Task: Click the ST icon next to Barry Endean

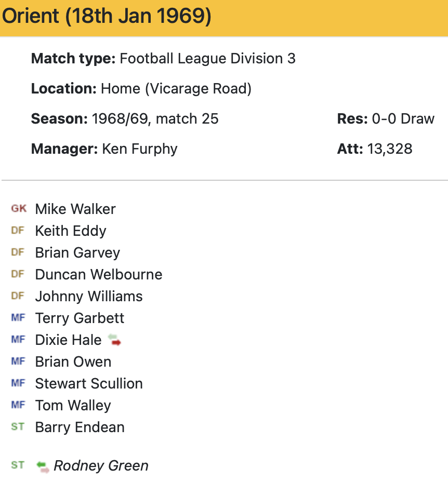Action: point(18,427)
